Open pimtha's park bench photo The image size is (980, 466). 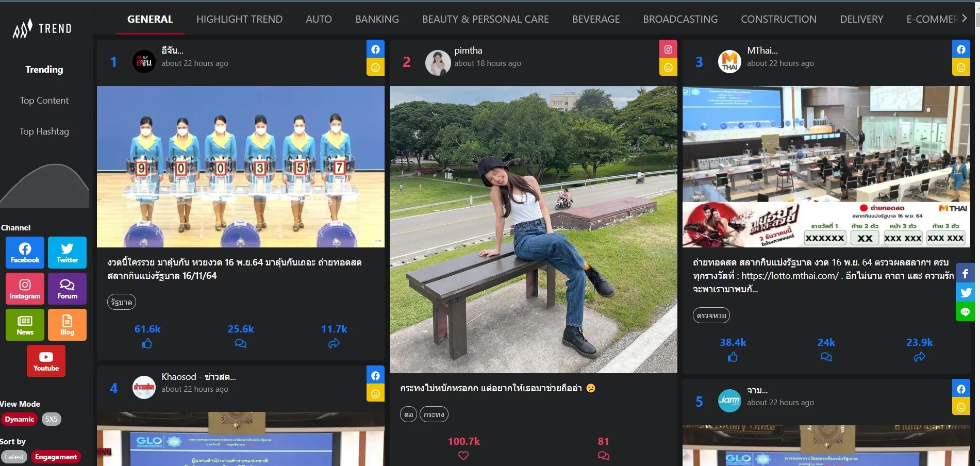click(x=533, y=229)
